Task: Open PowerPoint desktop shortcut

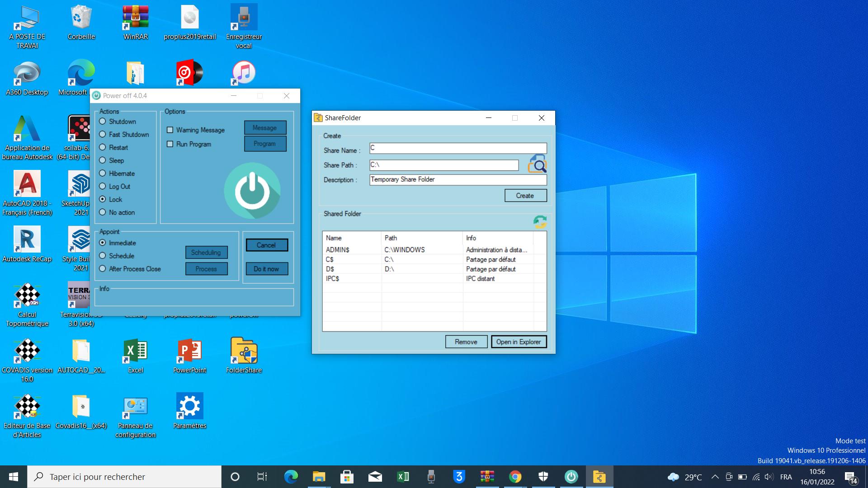Action: (x=189, y=351)
